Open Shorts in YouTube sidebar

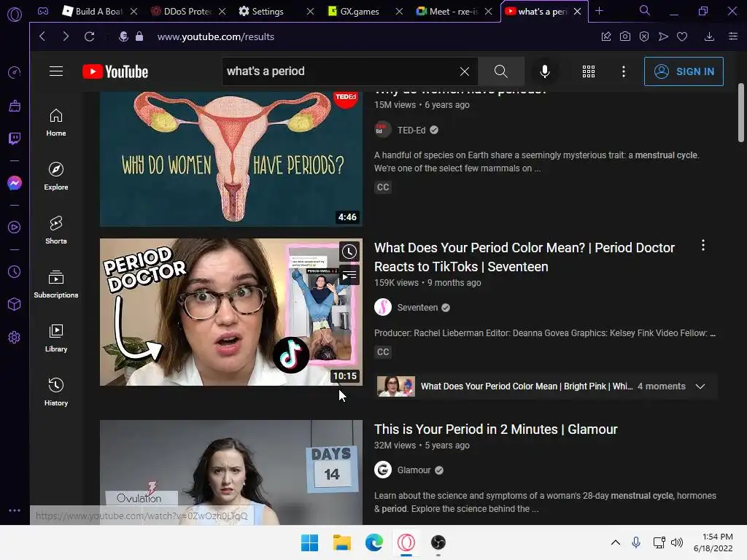click(56, 230)
